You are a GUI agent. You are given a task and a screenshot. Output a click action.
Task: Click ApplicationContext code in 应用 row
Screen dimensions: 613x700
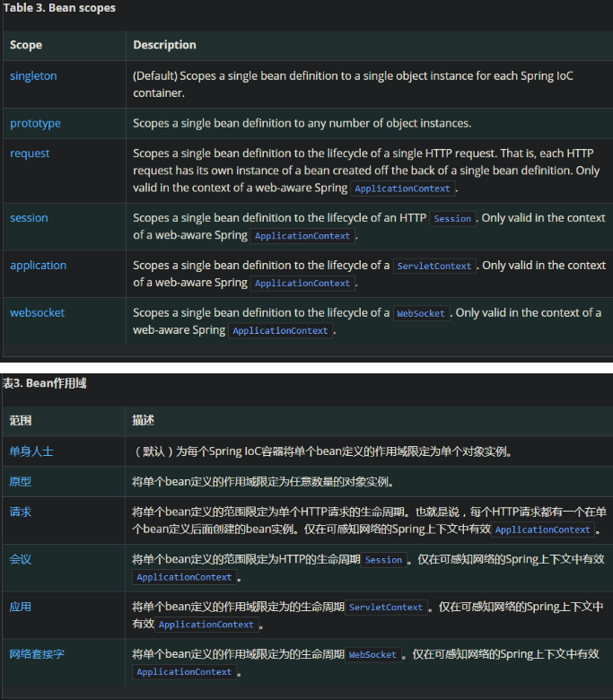coord(206,625)
